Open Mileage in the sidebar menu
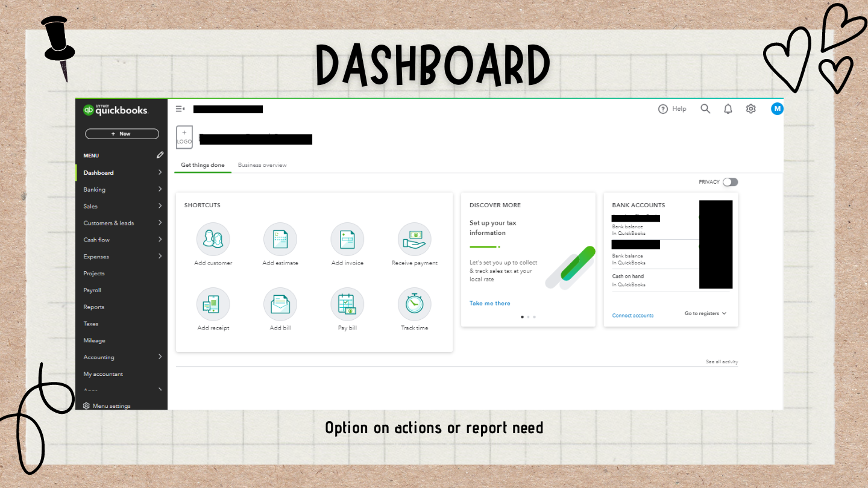This screenshot has height=488, width=868. tap(94, 341)
